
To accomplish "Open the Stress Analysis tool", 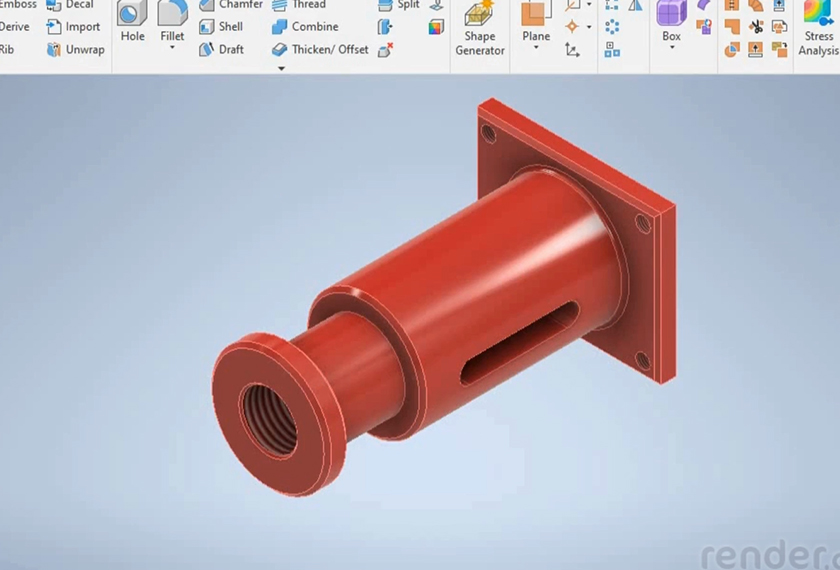I will tap(818, 28).
